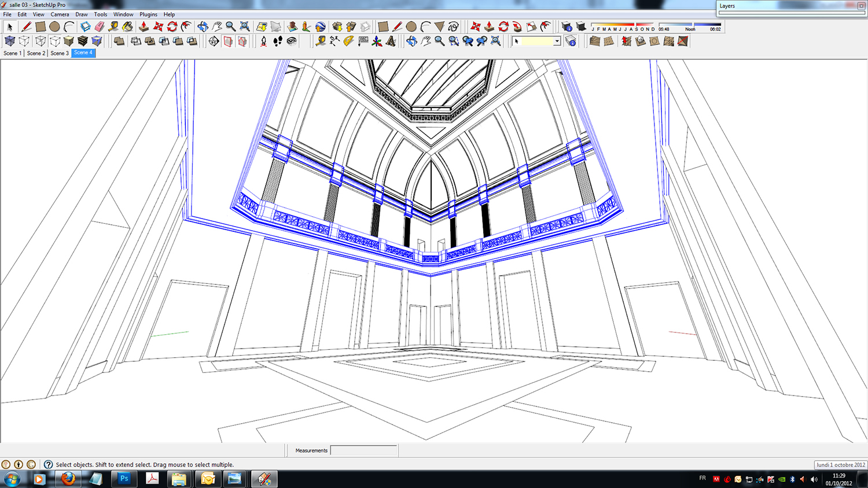Click the shadow month date slider

point(623,26)
